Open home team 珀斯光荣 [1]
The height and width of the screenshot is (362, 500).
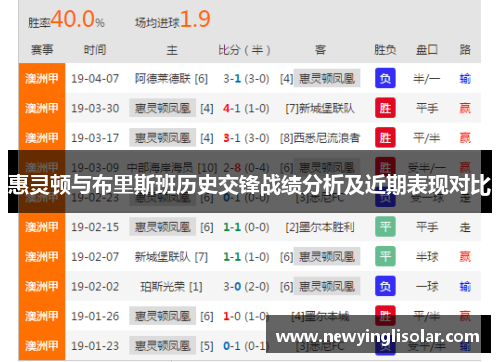pyautogui.click(x=171, y=287)
